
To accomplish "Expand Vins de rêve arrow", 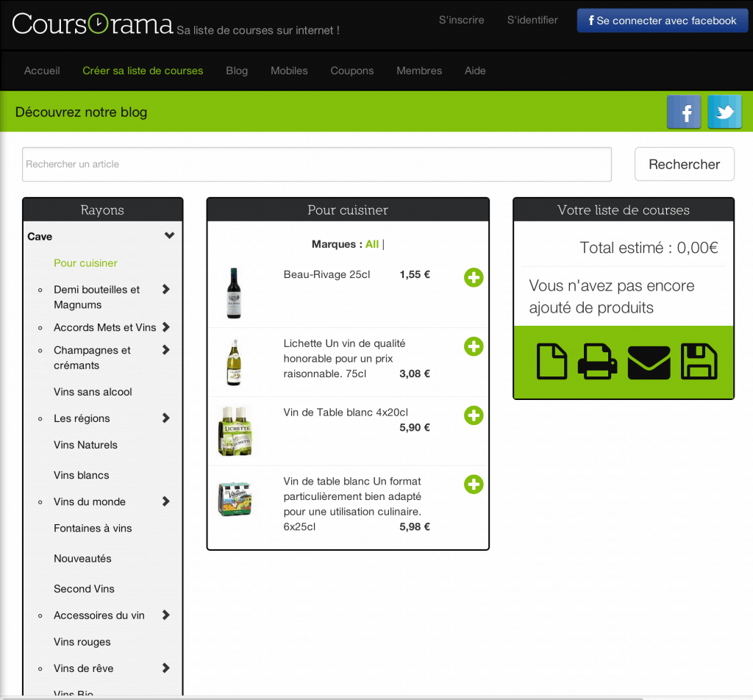I will pos(166,668).
